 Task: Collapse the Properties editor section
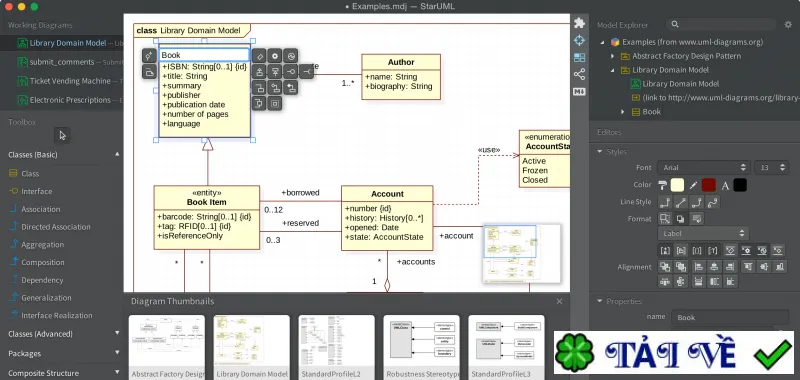click(599, 301)
